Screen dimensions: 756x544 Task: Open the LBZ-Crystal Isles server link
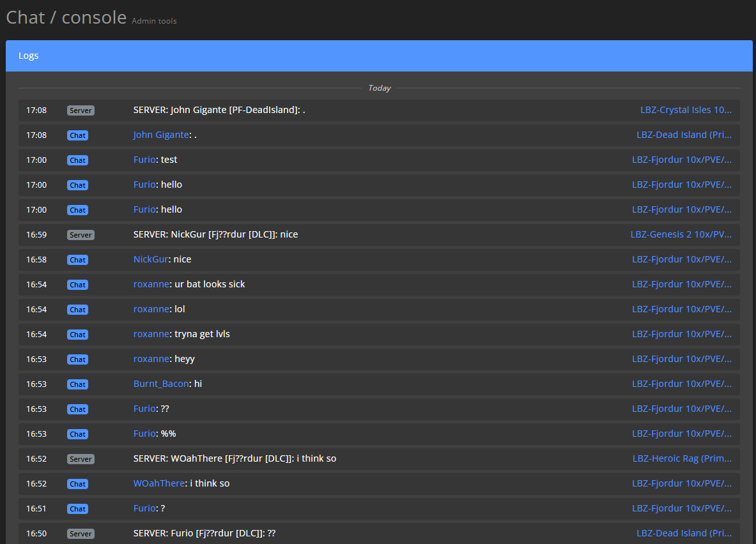686,110
